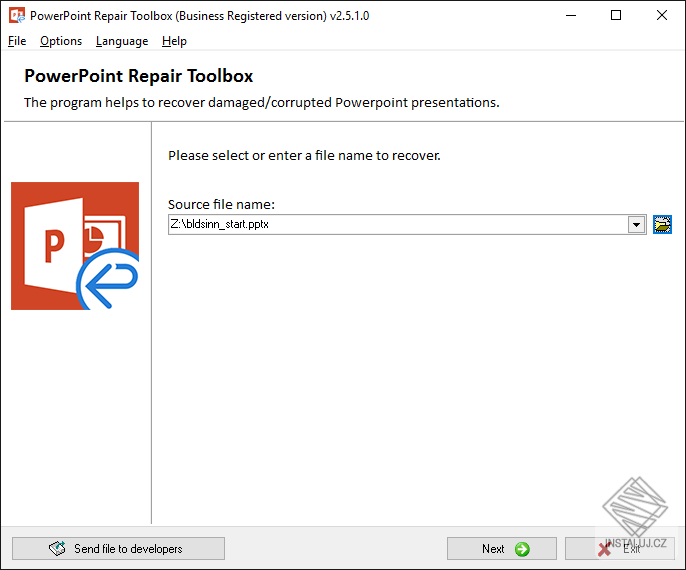Expand the source file name dropdown
This screenshot has width=686, height=570.
pyautogui.click(x=637, y=225)
